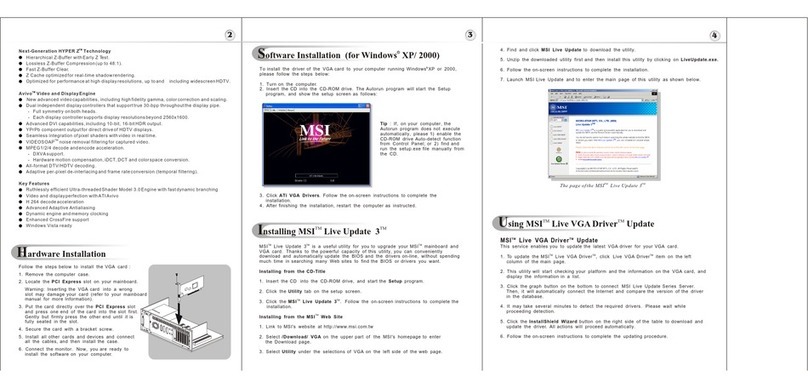This screenshot has width=808, height=388.
Task: Click step 'It may take several minutes to detect'
Action: point(593,309)
